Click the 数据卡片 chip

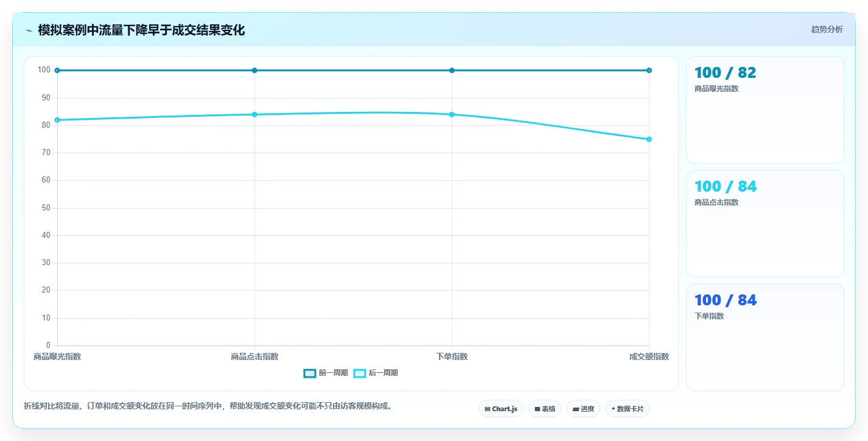[x=627, y=409]
